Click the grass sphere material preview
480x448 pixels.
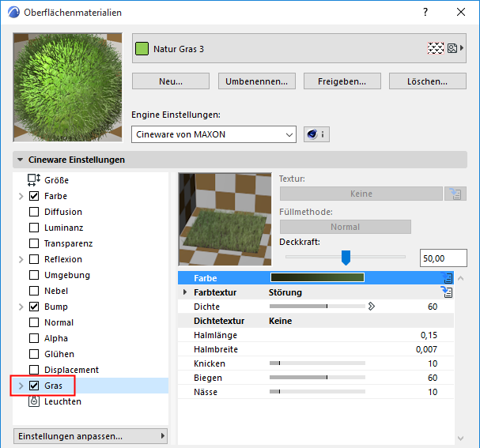[x=68, y=88]
